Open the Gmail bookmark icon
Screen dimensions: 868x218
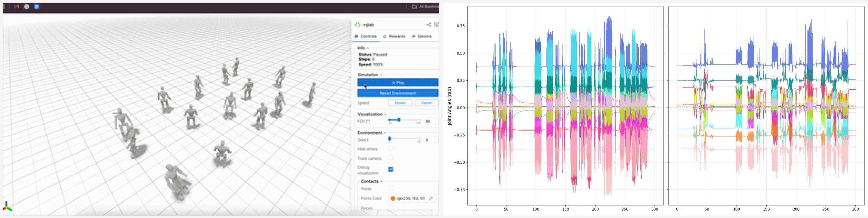(16, 6)
